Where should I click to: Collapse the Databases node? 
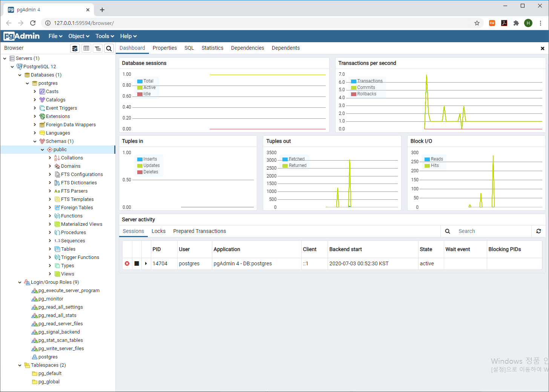pyautogui.click(x=20, y=75)
